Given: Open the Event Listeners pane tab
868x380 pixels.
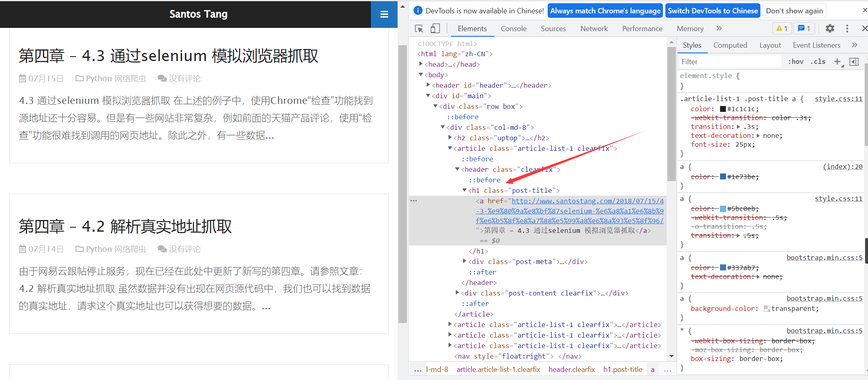Looking at the screenshot, I should 816,45.
